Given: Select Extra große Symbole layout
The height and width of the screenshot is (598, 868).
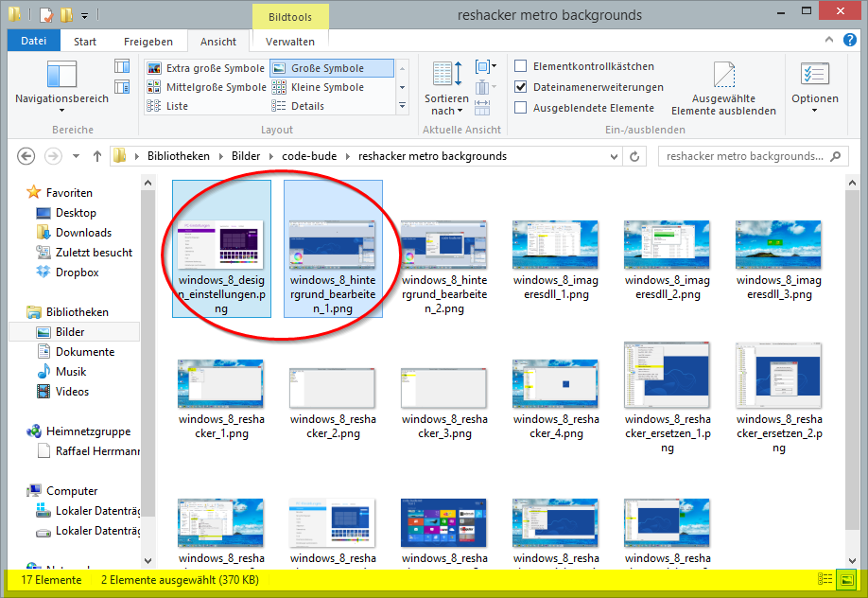Looking at the screenshot, I should (x=206, y=68).
